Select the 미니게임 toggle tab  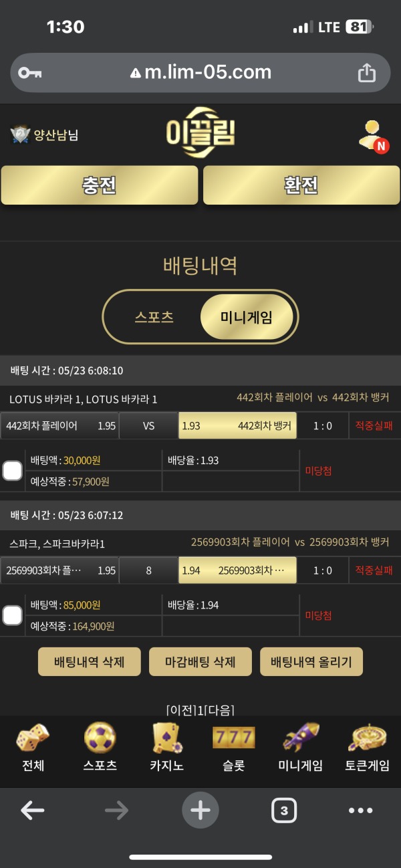click(247, 316)
